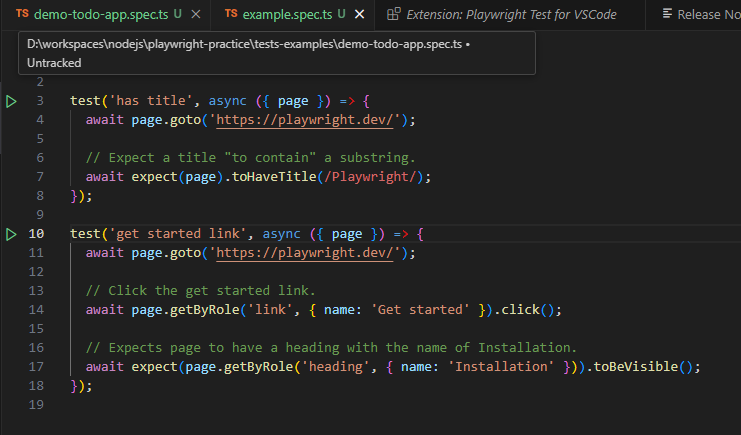Click TypeScript icon on example.spec.ts tab

[231, 14]
